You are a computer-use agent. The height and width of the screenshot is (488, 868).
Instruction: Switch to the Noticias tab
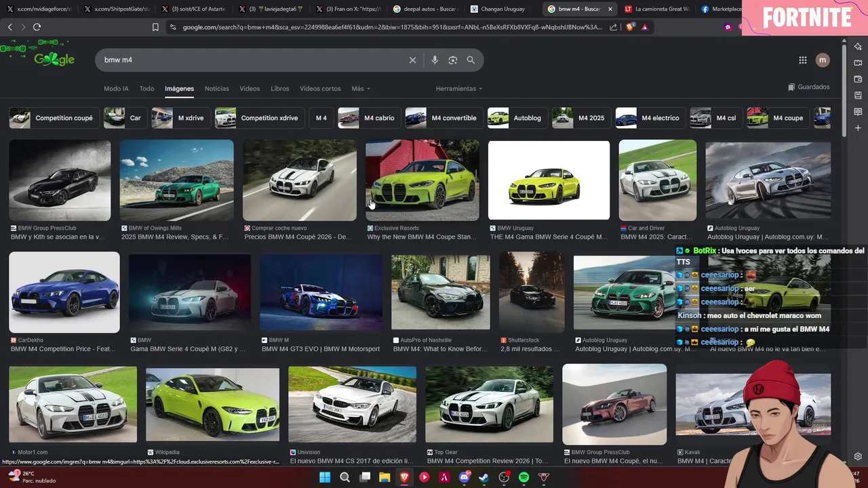click(x=217, y=89)
